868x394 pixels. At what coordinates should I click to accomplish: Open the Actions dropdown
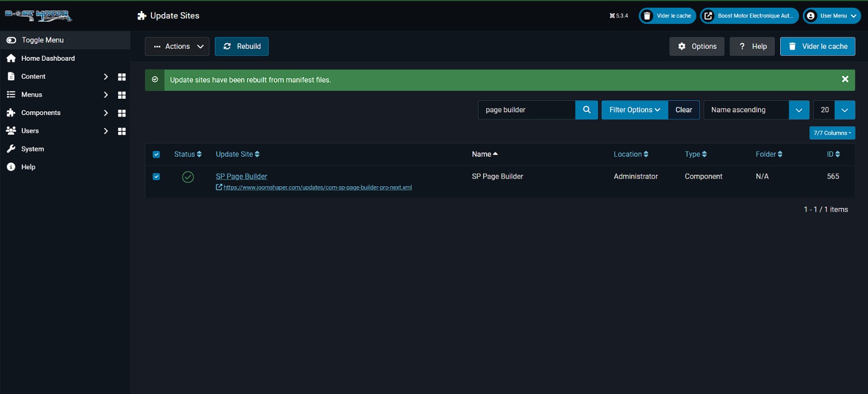[177, 47]
